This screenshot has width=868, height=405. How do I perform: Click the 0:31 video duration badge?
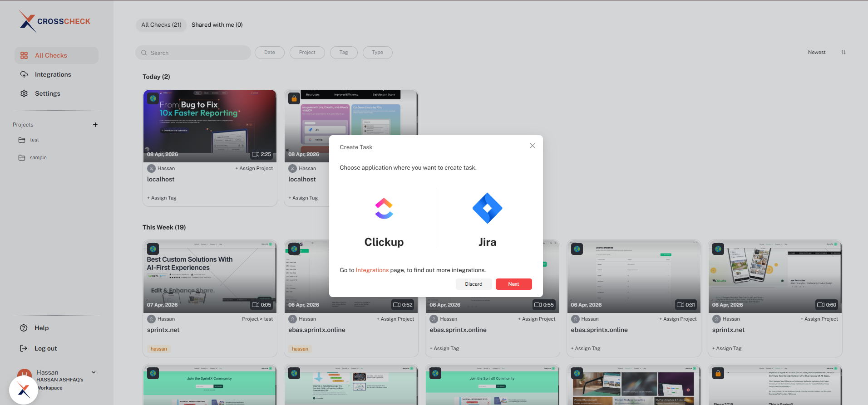(686, 305)
